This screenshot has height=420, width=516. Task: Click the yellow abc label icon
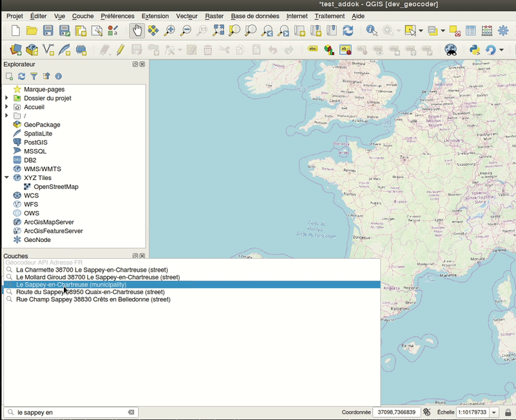coord(312,49)
